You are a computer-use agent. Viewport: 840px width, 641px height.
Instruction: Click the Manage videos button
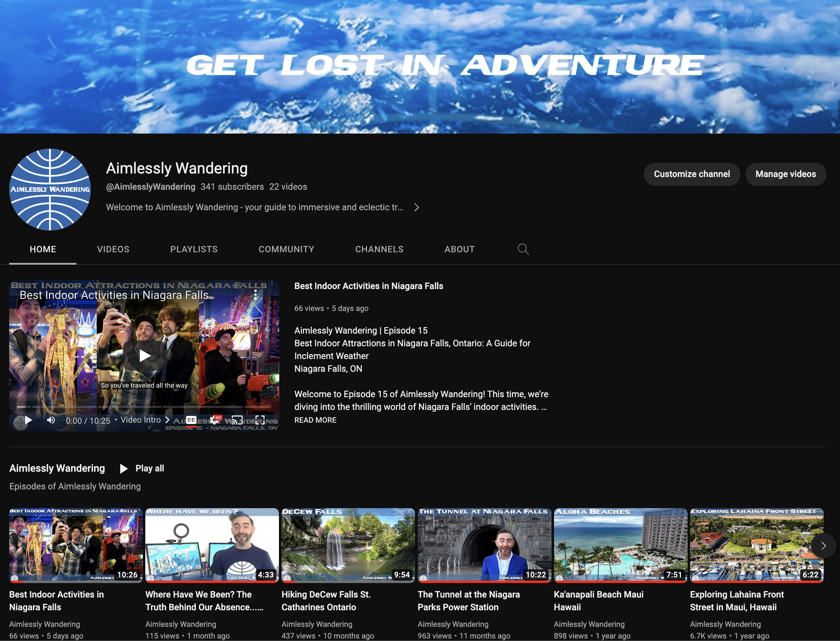[786, 174]
